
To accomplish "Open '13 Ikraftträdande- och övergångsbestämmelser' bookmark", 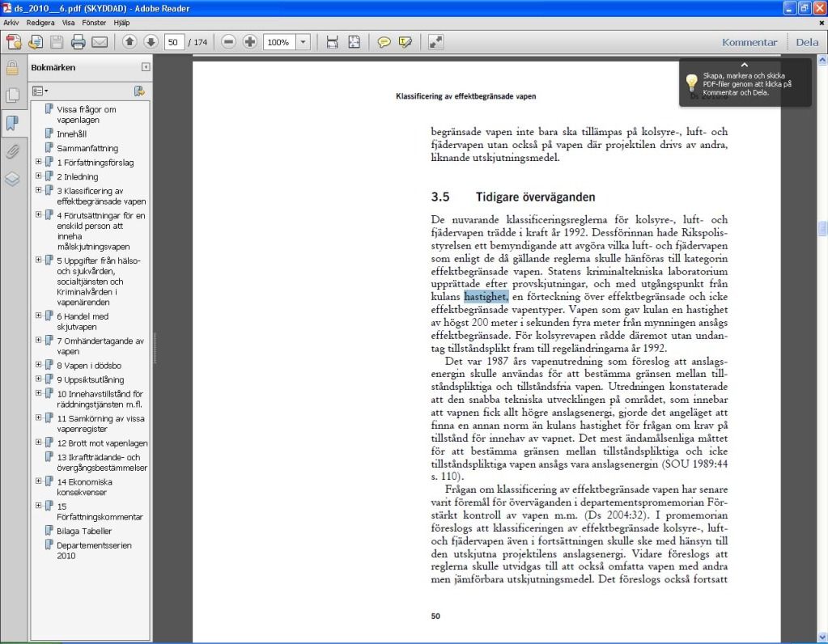I will (x=103, y=463).
